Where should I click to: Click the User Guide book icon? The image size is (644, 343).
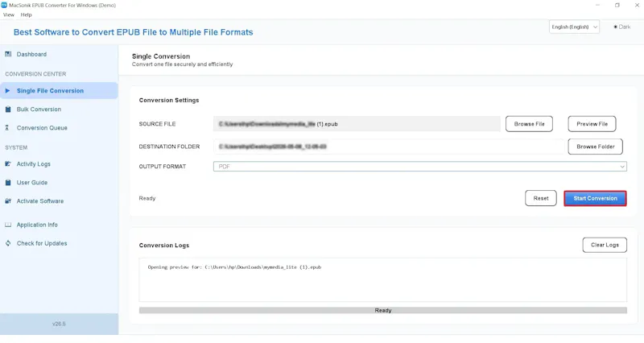tap(8, 183)
